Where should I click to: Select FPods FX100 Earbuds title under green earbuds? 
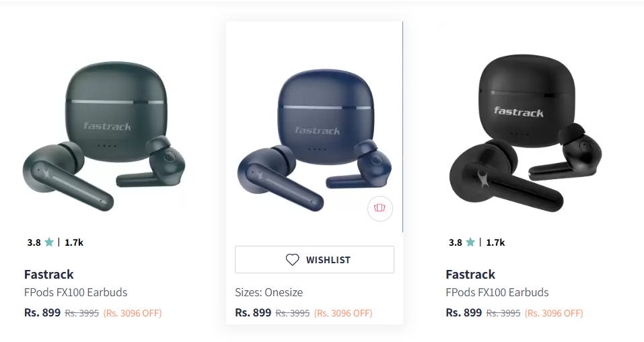(x=75, y=292)
